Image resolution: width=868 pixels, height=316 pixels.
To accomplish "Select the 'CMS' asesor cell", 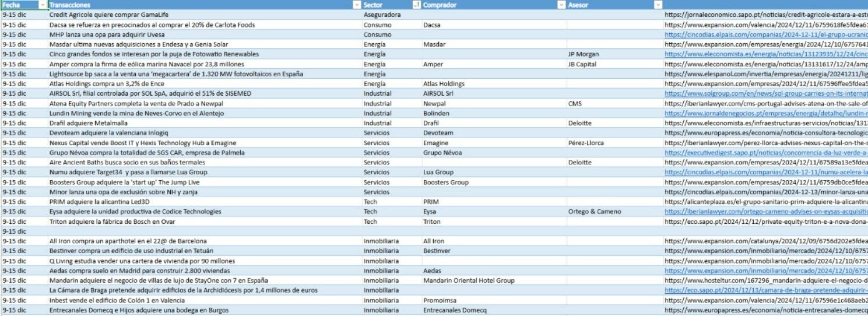I will 615,103.
